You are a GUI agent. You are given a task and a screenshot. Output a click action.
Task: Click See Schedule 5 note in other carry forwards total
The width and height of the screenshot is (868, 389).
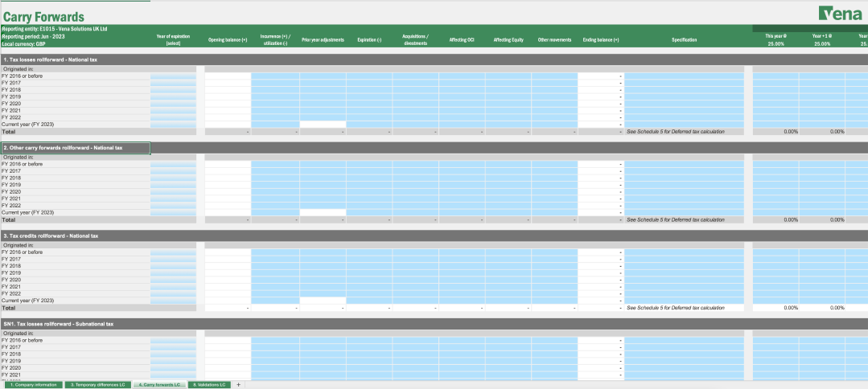click(x=676, y=219)
